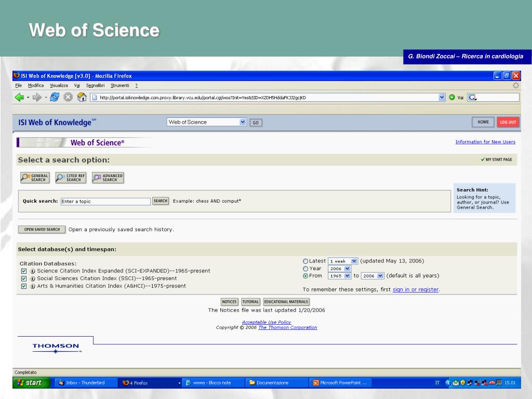Toggle Social Sciences Citation Index checkbox
Image resolution: width=532 pixels, height=399 pixels.
tap(24, 278)
